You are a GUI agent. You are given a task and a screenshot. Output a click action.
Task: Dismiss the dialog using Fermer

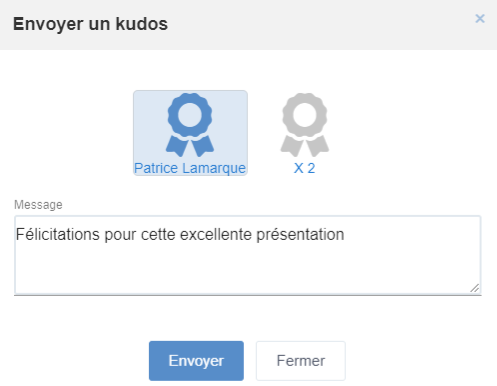[301, 361]
